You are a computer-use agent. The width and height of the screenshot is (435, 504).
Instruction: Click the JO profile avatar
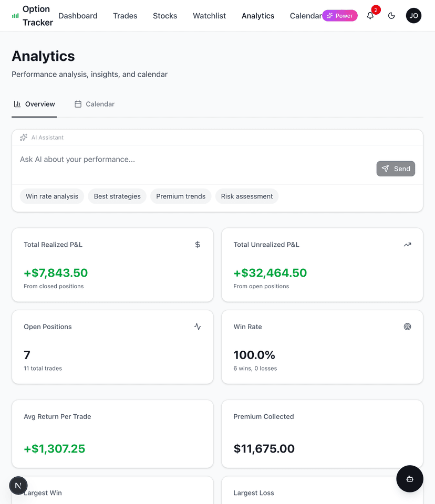[413, 16]
